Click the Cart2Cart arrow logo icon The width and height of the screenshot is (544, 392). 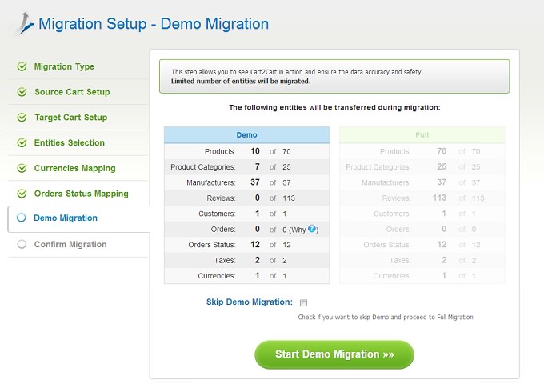(24, 24)
